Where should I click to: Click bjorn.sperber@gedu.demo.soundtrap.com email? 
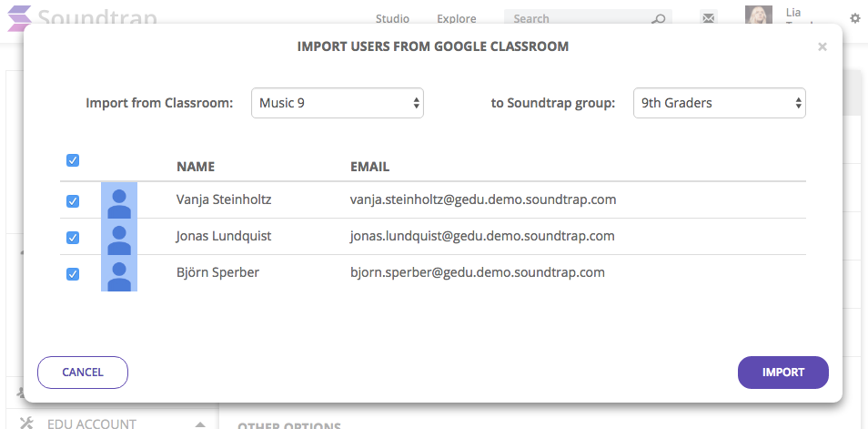[x=477, y=272]
